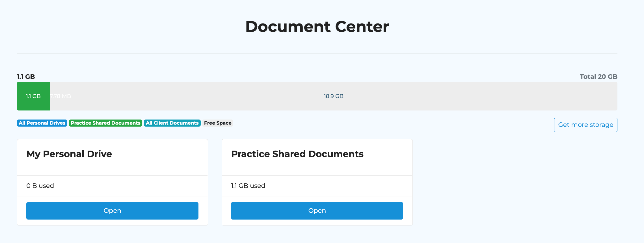Click the 0 B used text on personal drive card
Screen dimensions: 644x243
point(40,186)
